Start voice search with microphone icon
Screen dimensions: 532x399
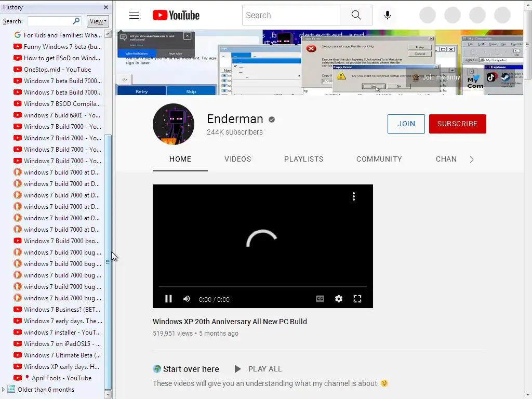[x=387, y=15]
